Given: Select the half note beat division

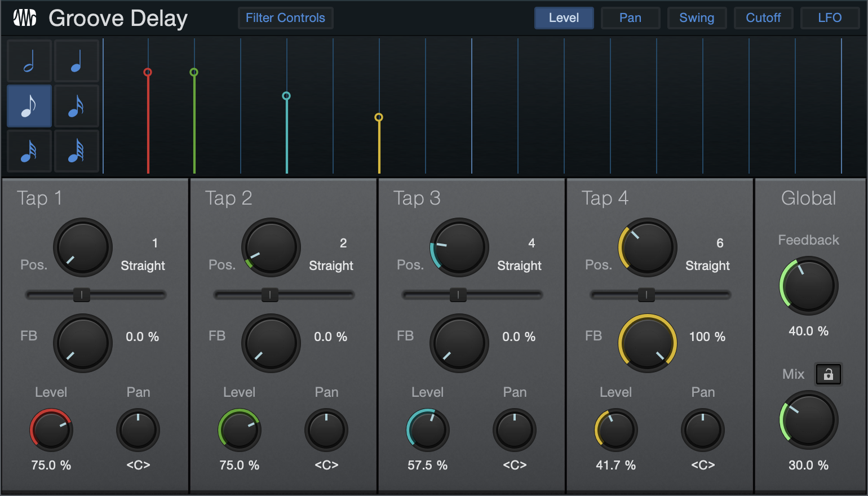Looking at the screenshot, I should (29, 61).
